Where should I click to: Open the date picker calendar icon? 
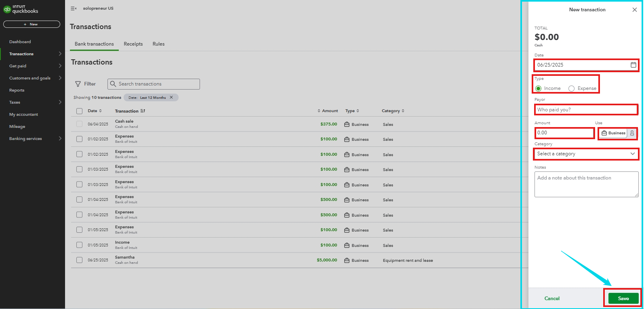633,65
